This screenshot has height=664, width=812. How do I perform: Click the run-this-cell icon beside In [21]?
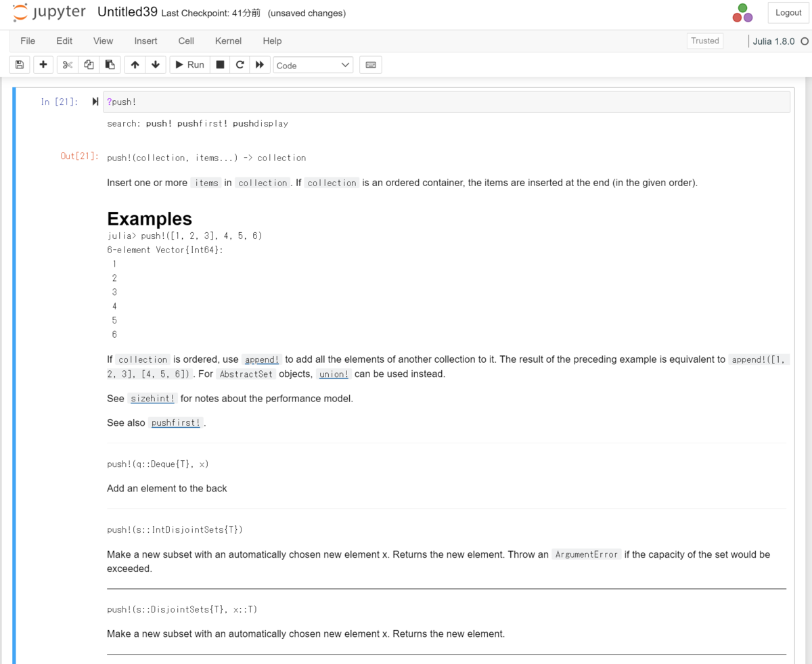point(95,102)
